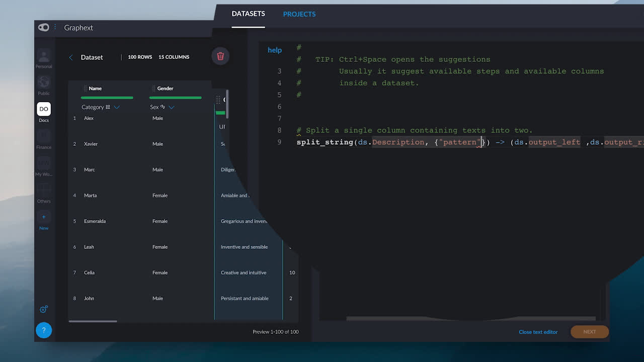
Task: Click output_left in the code line
Action: coord(554,142)
